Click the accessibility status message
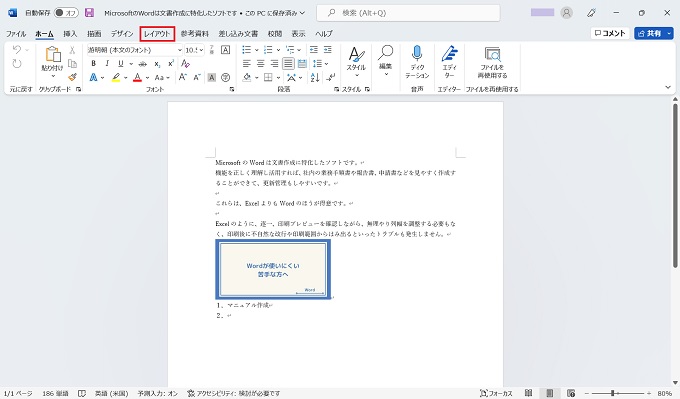This screenshot has width=680, height=399. click(x=233, y=393)
